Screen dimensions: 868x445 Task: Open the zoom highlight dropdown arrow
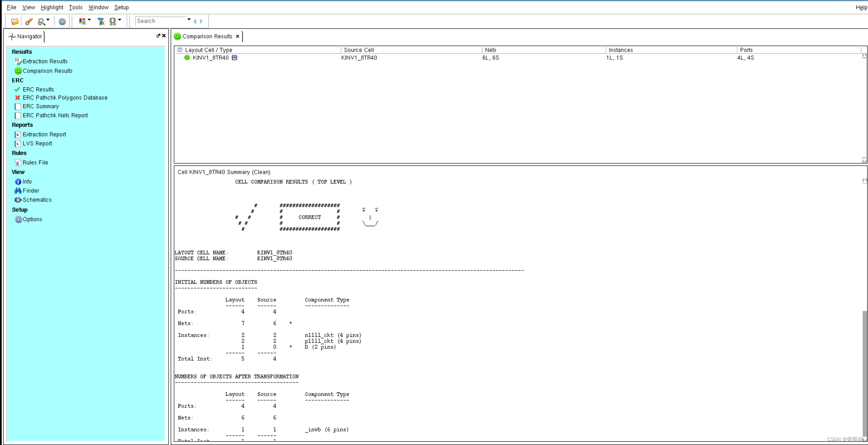click(48, 20)
